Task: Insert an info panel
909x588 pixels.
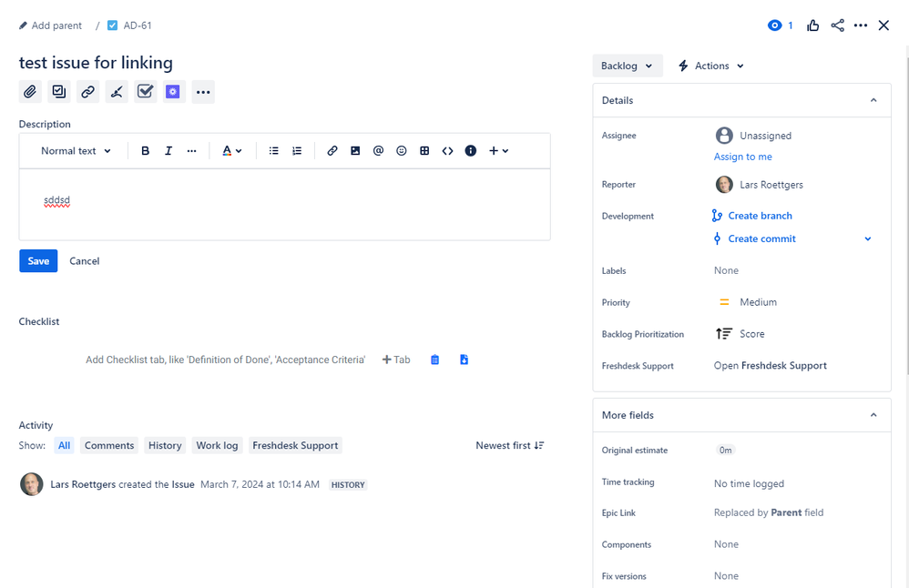Action: pyautogui.click(x=471, y=150)
